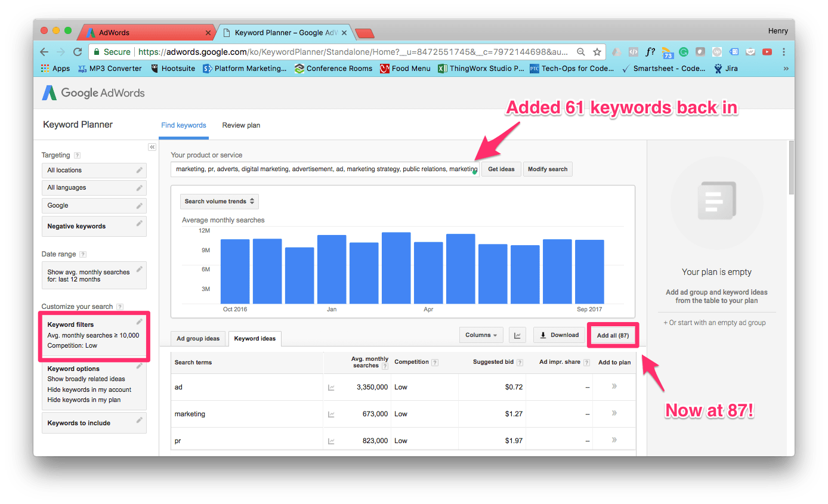Edit Keywords to include pencil icon
The width and height of the screenshot is (828, 504).
tap(139, 420)
